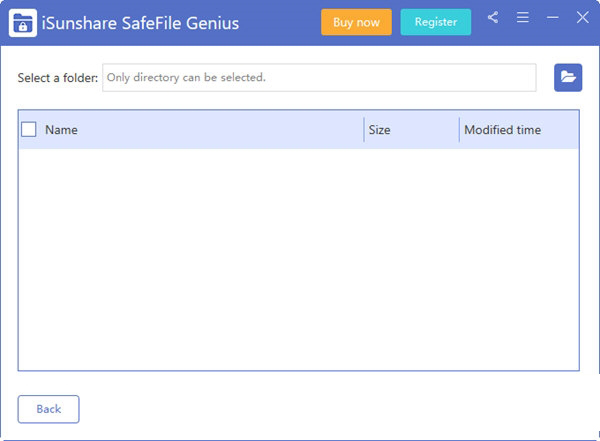This screenshot has width=600, height=441.
Task: Click the divider between Name and Size
Action: 364,130
